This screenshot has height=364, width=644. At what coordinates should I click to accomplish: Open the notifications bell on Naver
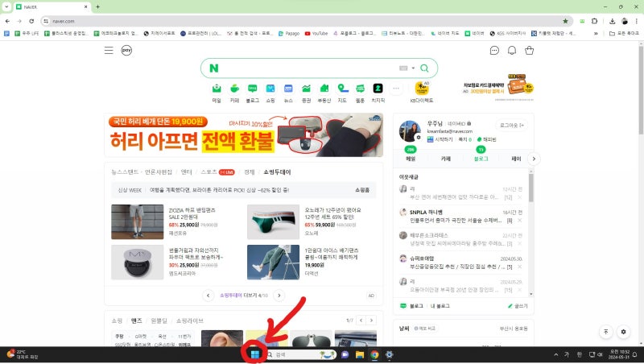pos(512,51)
